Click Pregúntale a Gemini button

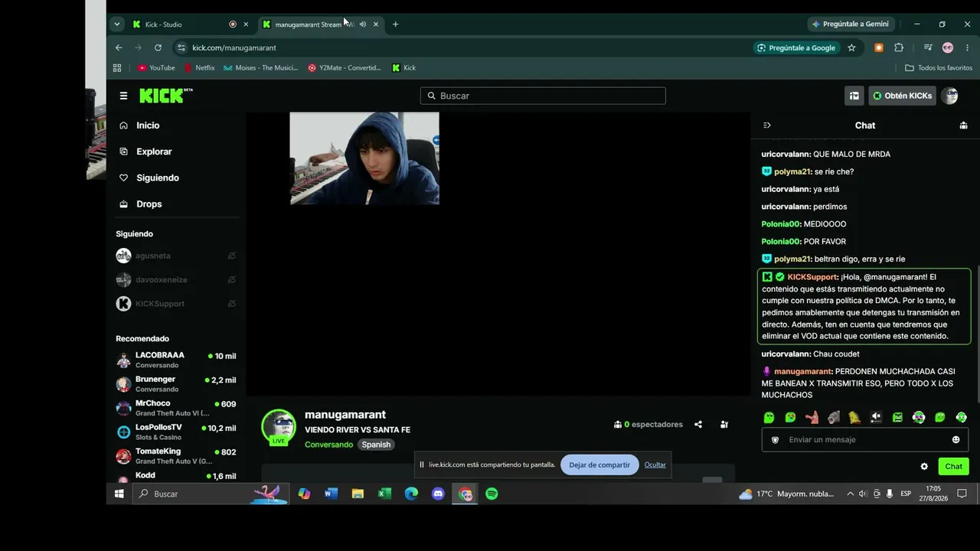point(853,24)
